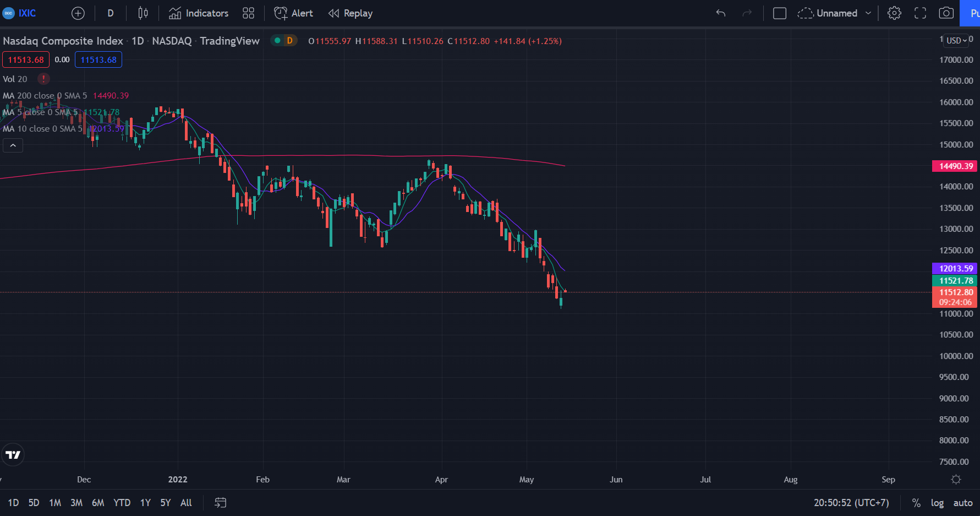Click the 14490.39 MA 200 price label

click(955, 166)
